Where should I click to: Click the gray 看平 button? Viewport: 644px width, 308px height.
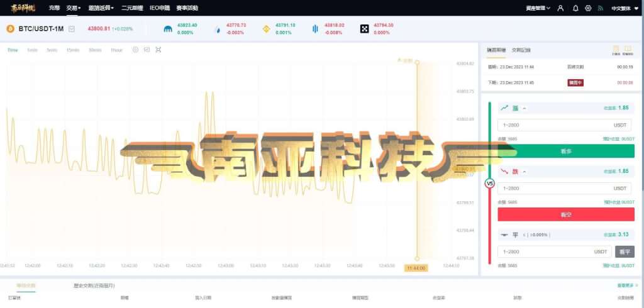coord(625,251)
